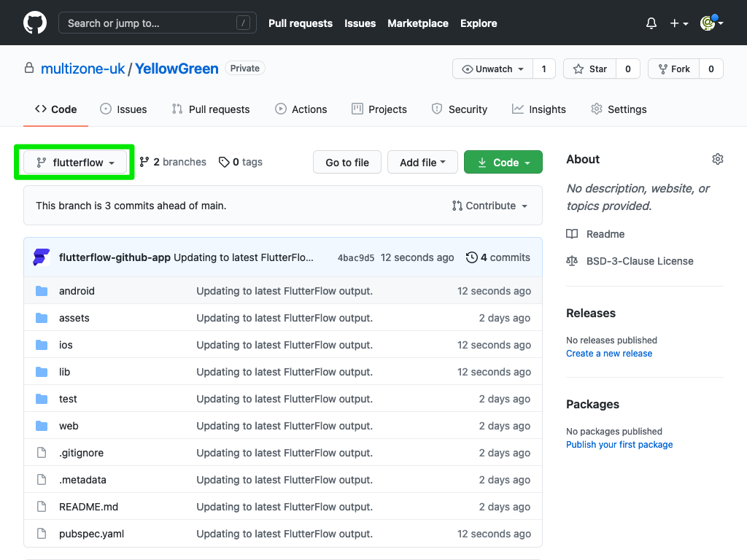Open commit hash 4bac9d5
Screen dimensions: 747x560
(x=356, y=258)
